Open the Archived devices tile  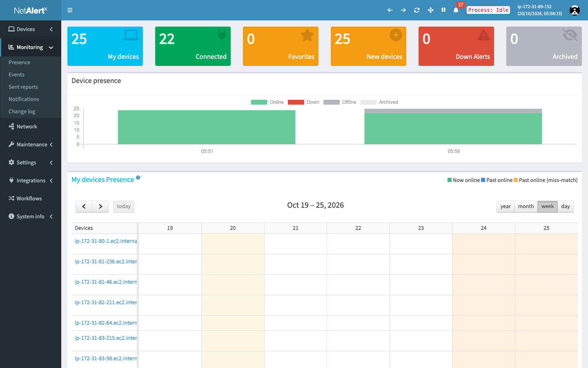(544, 46)
